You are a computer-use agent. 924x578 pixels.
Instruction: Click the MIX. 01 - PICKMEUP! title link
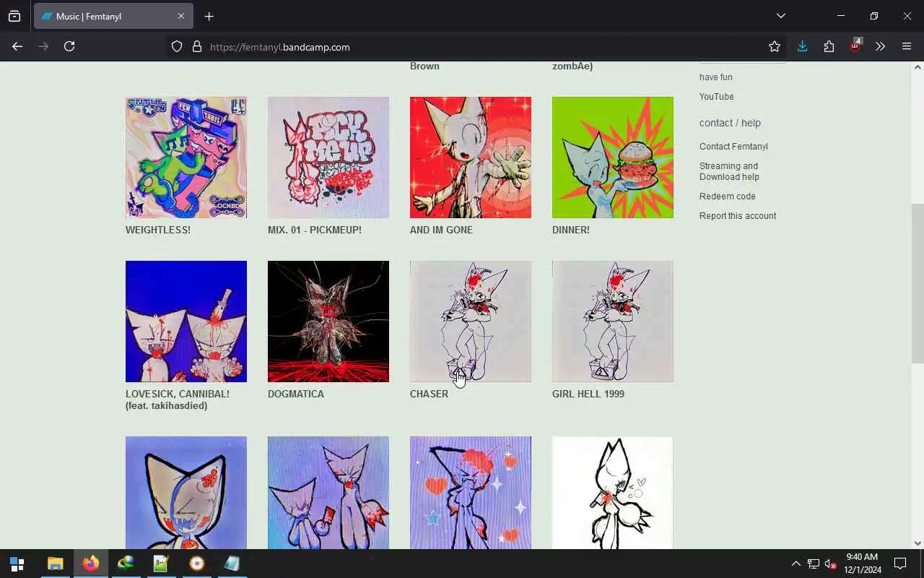coord(315,230)
